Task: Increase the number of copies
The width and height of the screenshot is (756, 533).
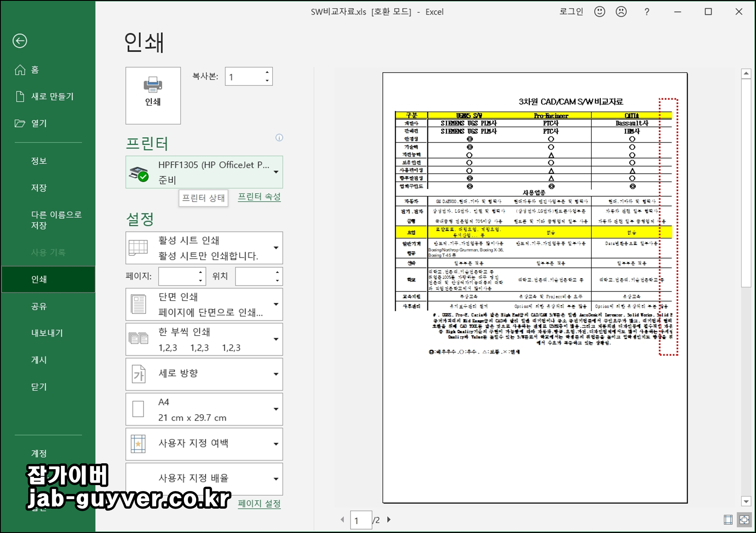Action: click(267, 72)
